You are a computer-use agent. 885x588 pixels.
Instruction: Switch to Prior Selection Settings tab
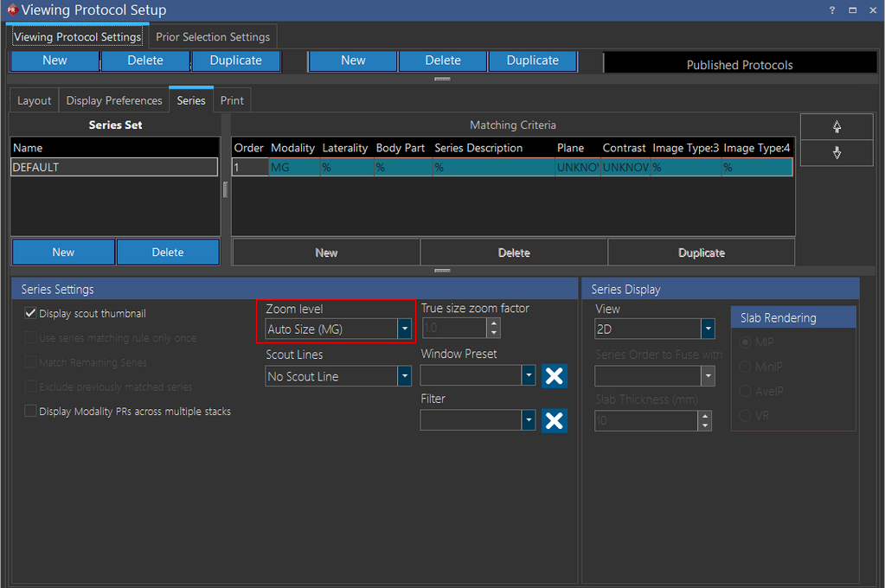[213, 37]
